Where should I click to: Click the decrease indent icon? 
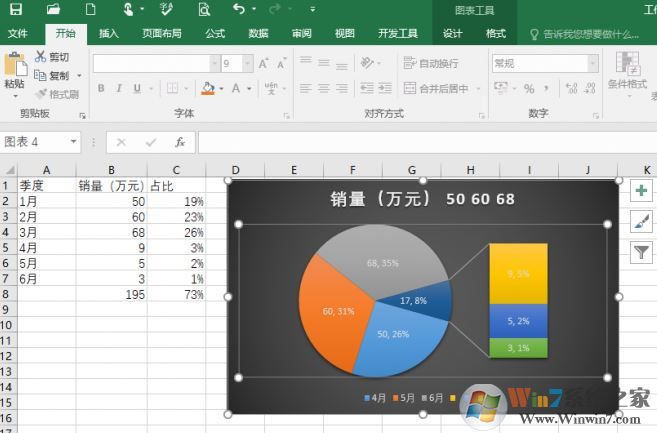(367, 88)
